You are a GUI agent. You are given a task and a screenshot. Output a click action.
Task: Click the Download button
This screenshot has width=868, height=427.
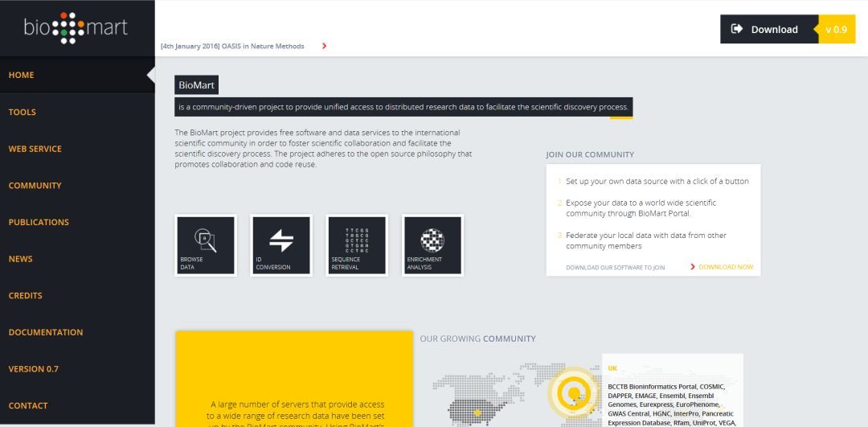click(x=768, y=29)
